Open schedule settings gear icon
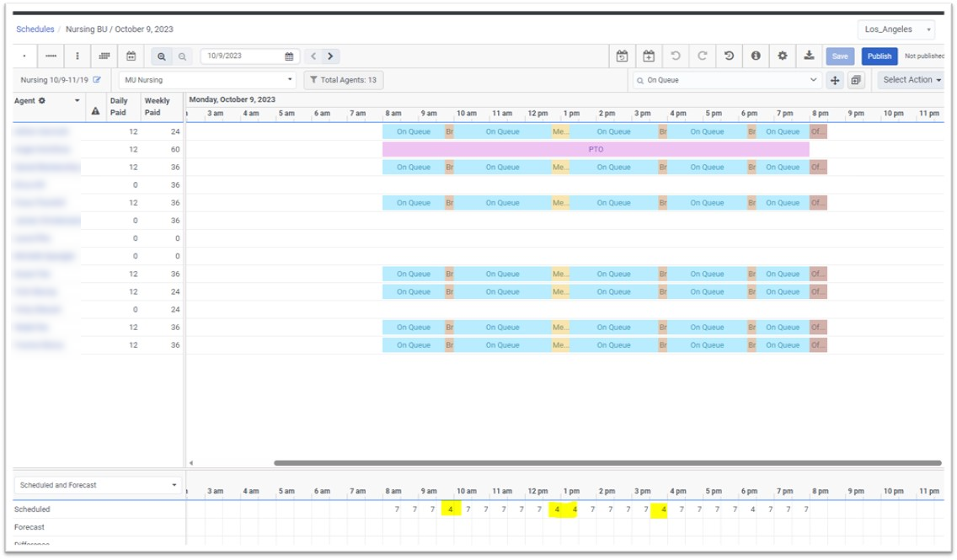Screen dimensions: 957x560 coord(783,56)
